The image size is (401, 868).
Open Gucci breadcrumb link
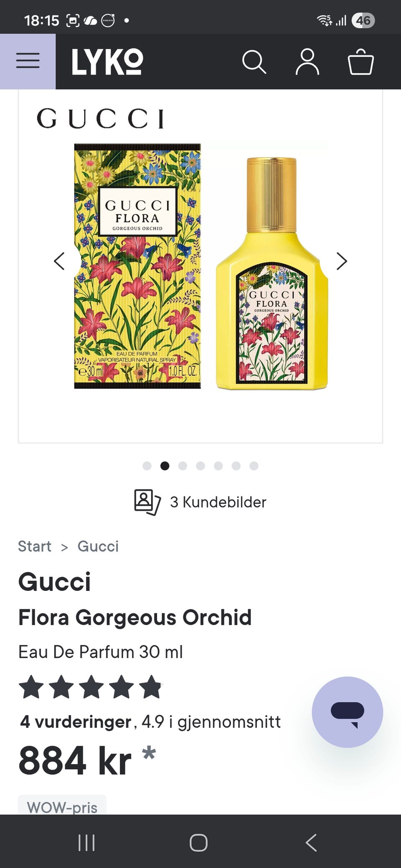tap(98, 546)
